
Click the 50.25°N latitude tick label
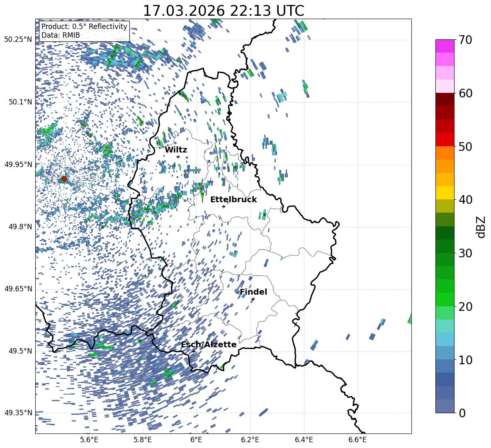pos(18,40)
